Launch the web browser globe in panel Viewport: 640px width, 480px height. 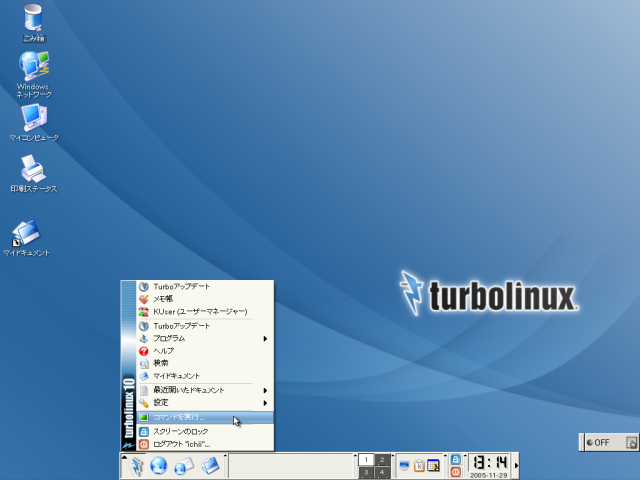pyautogui.click(x=159, y=466)
